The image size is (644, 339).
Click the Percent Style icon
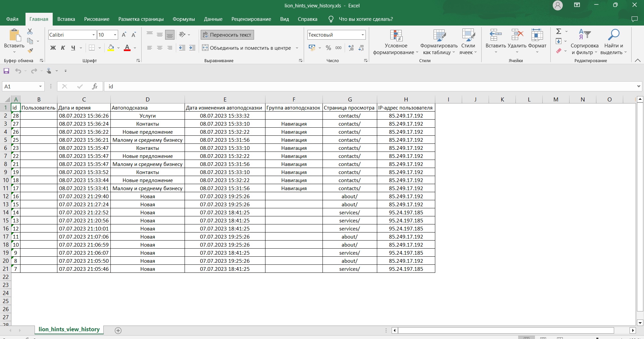click(328, 48)
